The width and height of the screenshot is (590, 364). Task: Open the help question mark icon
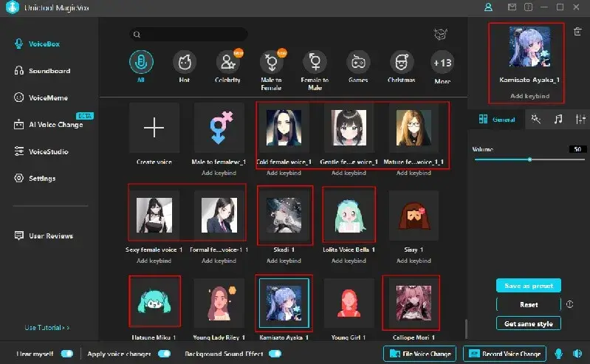point(528,7)
